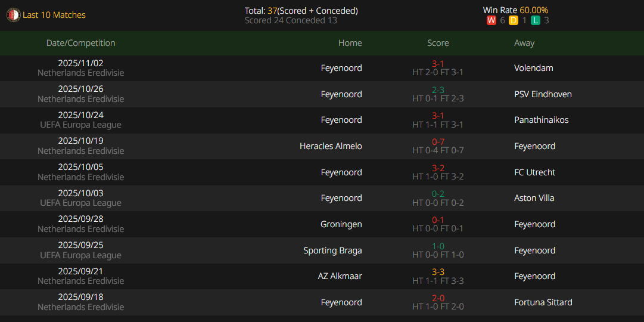Click the Date/Competition column header
644x322 pixels.
pos(81,43)
